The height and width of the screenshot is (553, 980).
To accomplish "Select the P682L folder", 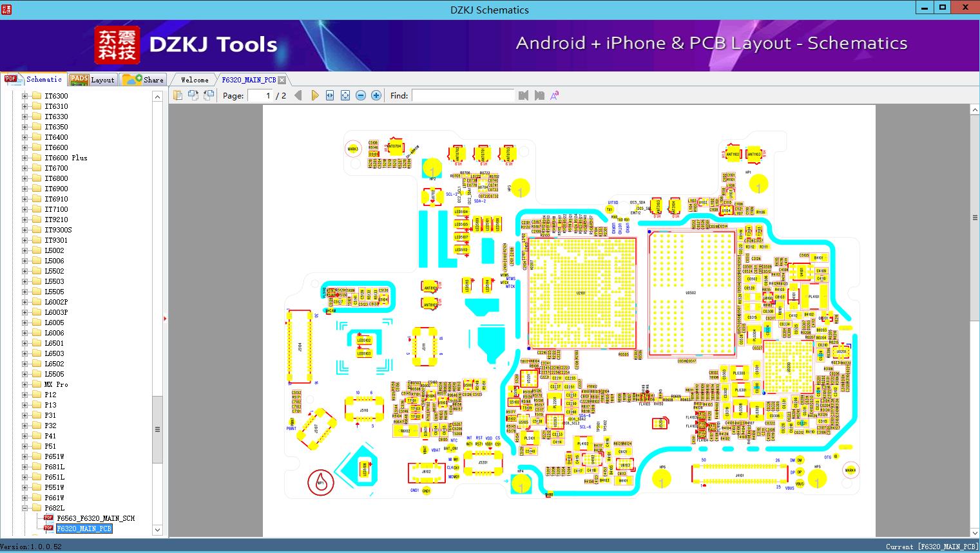I will point(54,508).
